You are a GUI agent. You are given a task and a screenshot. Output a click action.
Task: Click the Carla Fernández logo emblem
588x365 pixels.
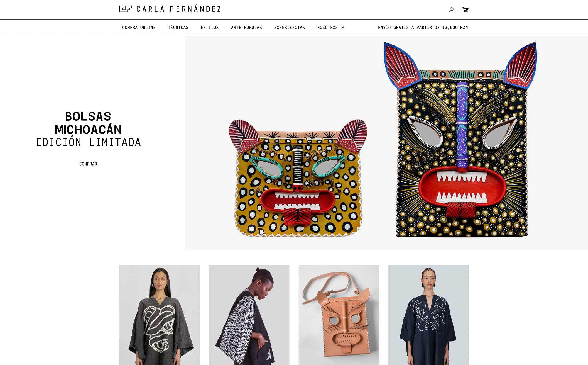(126, 9)
